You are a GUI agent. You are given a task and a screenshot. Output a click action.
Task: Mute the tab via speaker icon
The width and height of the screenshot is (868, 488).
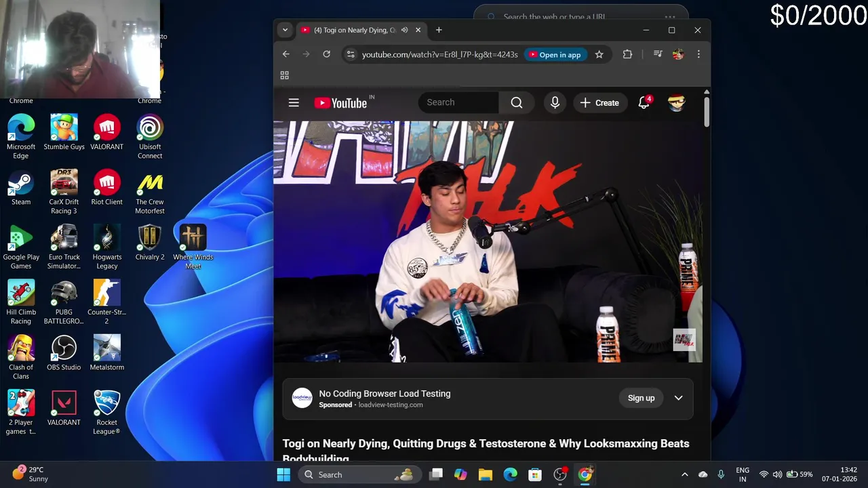tap(404, 30)
